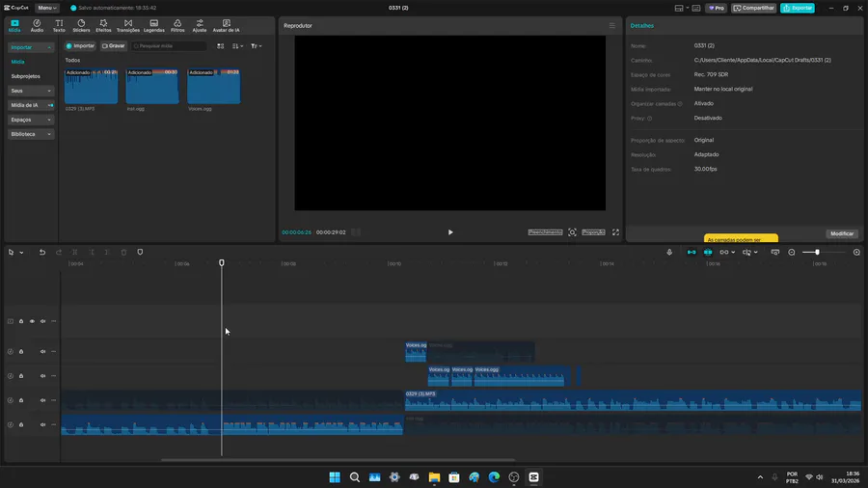868x488 pixels.
Task: Open the Filtros panel
Action: pos(177,25)
